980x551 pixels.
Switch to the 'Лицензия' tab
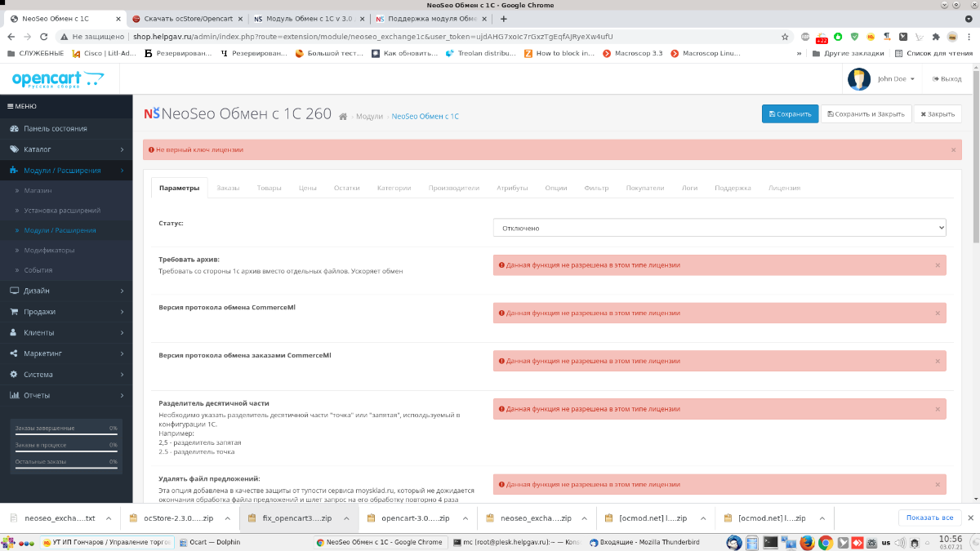pyautogui.click(x=784, y=188)
